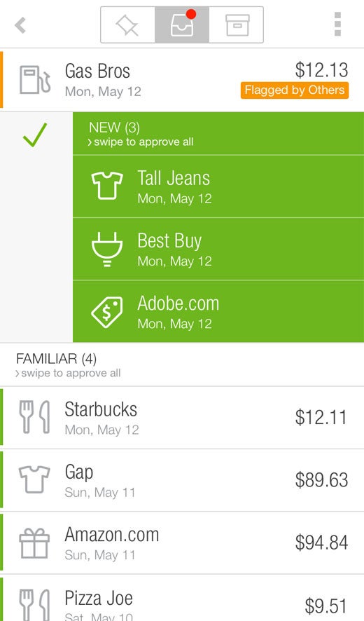
Task: Open the Amazon.com $94.84 amount
Action: pos(321,542)
